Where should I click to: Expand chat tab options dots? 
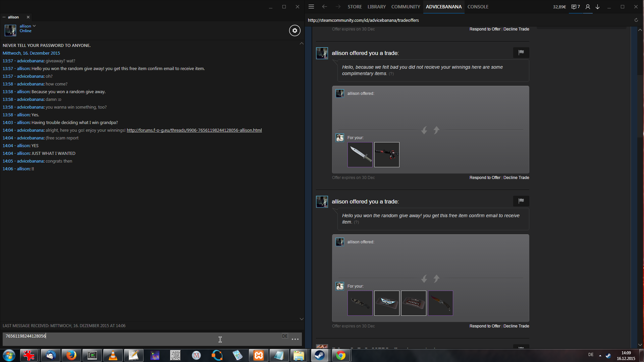(4, 17)
